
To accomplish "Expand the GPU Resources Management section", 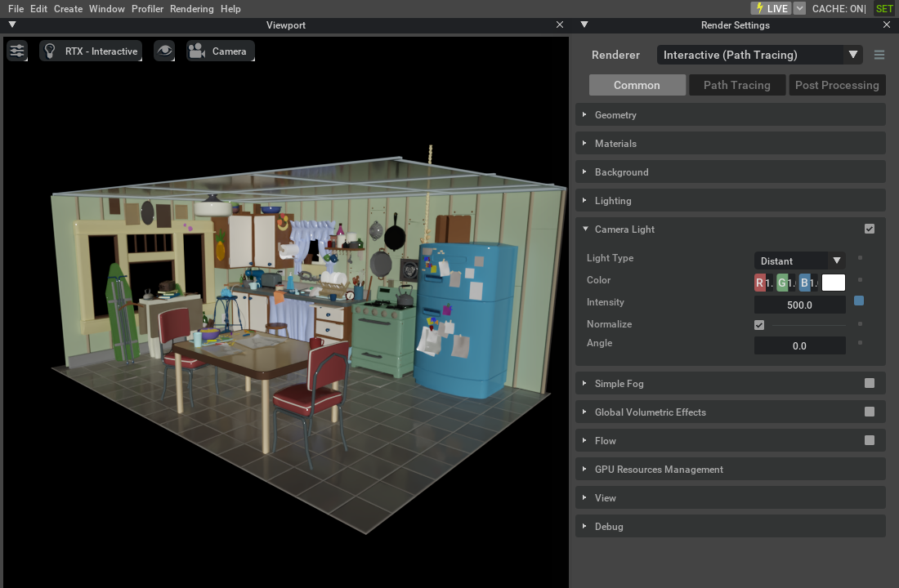I will (730, 470).
